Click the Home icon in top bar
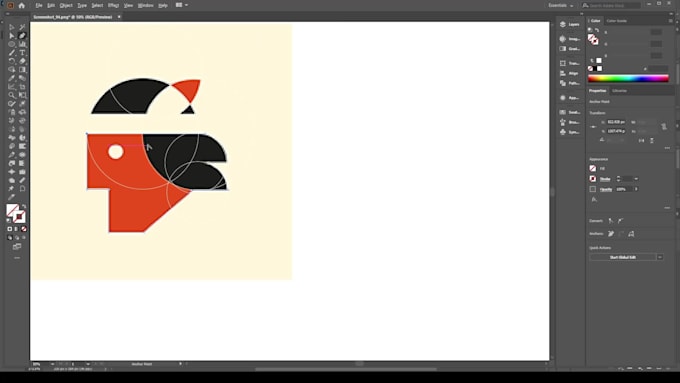 coord(22,5)
